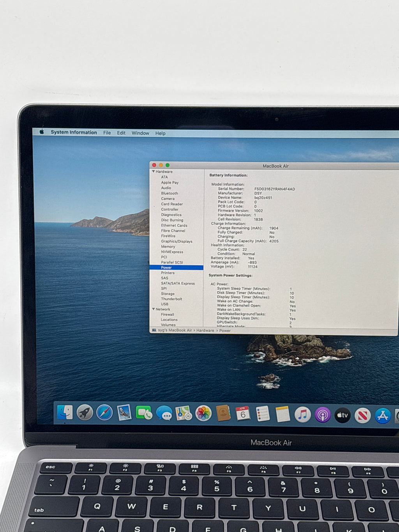Image resolution: width=399 pixels, height=532 pixels.
Task: Select Memory in the sidebar
Action: coord(168,247)
